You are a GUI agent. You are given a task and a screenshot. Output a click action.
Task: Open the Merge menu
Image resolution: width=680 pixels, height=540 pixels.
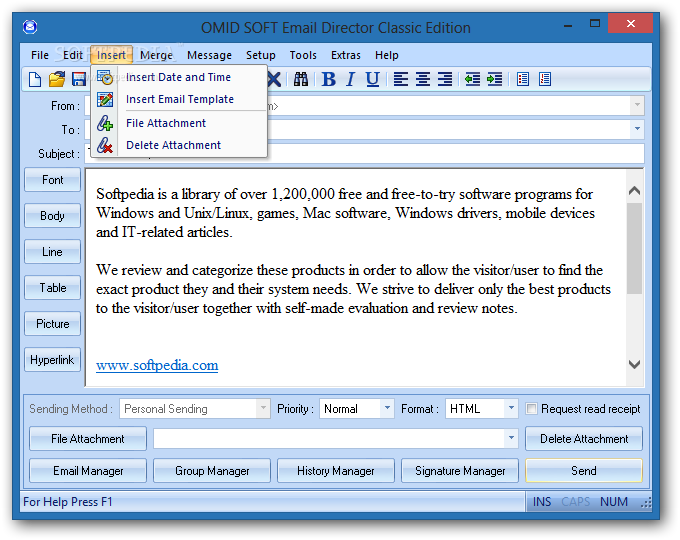(x=156, y=55)
